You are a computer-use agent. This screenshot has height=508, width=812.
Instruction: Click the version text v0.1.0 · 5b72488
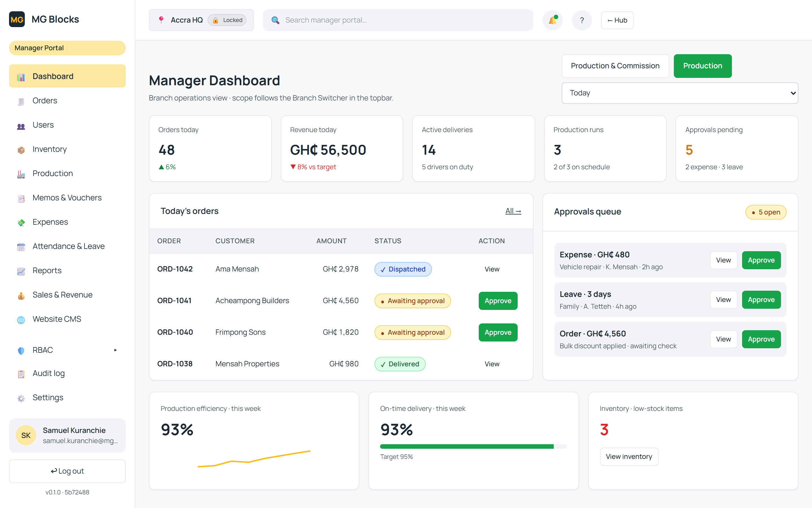pyautogui.click(x=67, y=492)
